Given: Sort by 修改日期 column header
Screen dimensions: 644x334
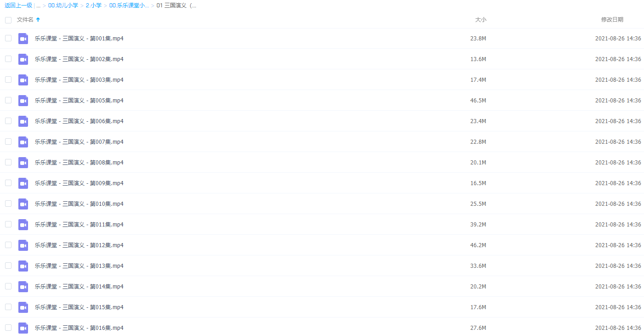Looking at the screenshot, I should click(612, 20).
